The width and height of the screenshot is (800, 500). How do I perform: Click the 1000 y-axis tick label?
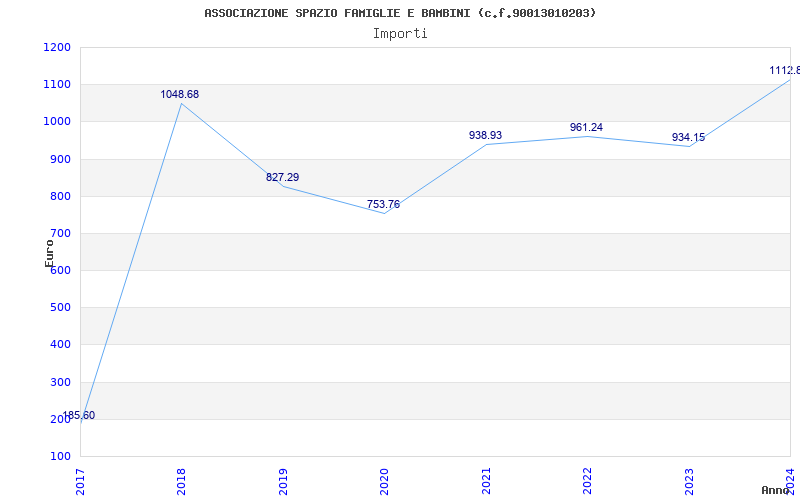coord(57,122)
